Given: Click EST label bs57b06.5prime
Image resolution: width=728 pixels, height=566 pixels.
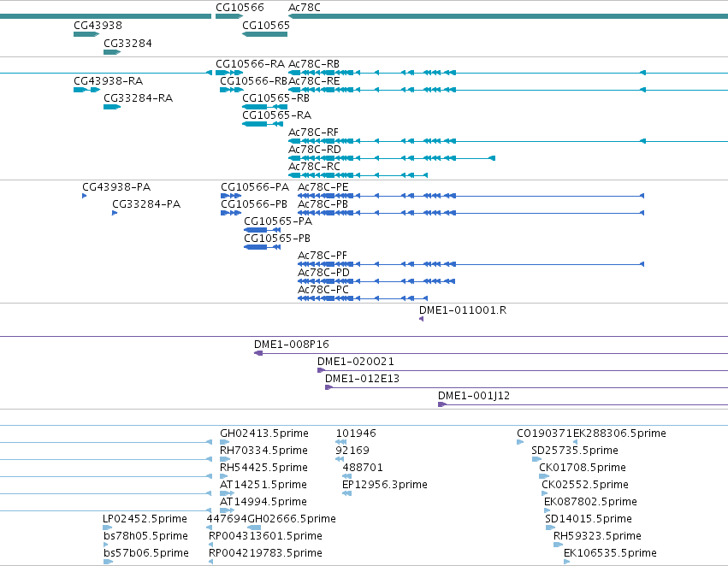Looking at the screenshot, I should click(x=146, y=553).
